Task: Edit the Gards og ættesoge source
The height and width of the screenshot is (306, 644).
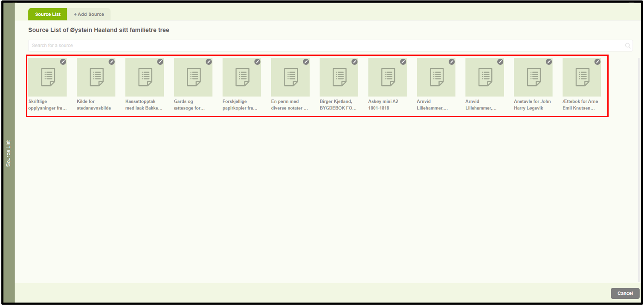Action: coord(209,62)
